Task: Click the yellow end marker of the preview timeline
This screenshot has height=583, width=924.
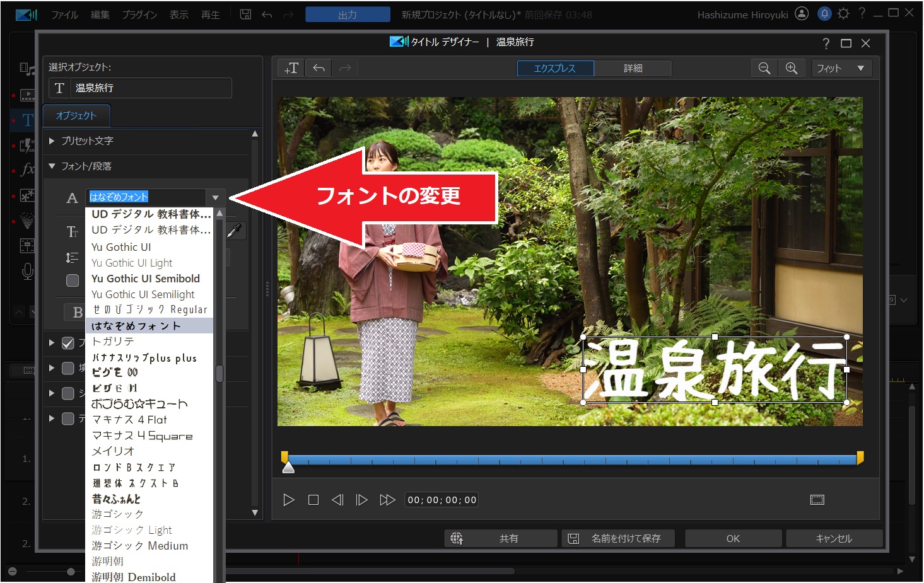Action: (860, 458)
